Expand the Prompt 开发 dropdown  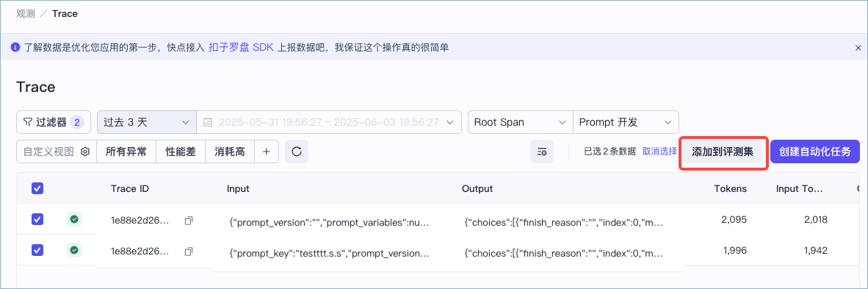(x=626, y=122)
